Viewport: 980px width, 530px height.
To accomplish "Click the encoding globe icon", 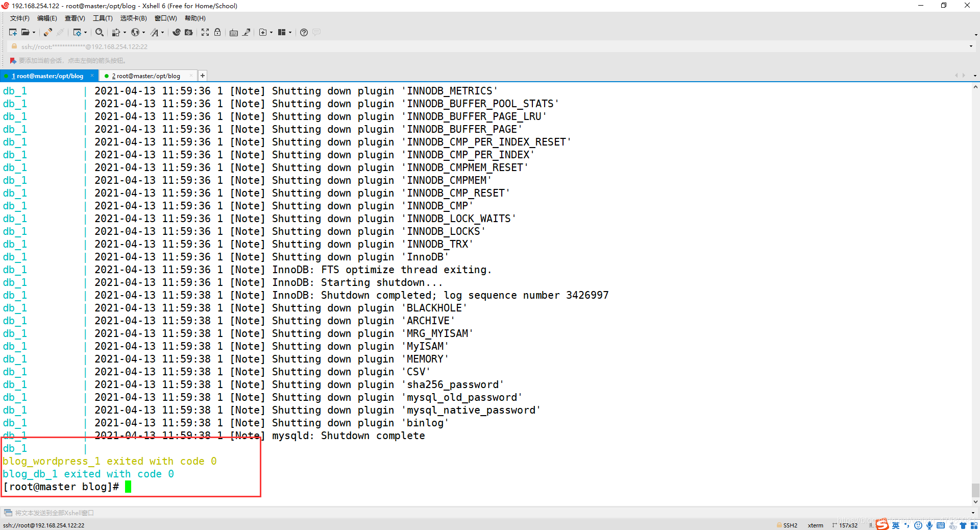I will tap(135, 32).
